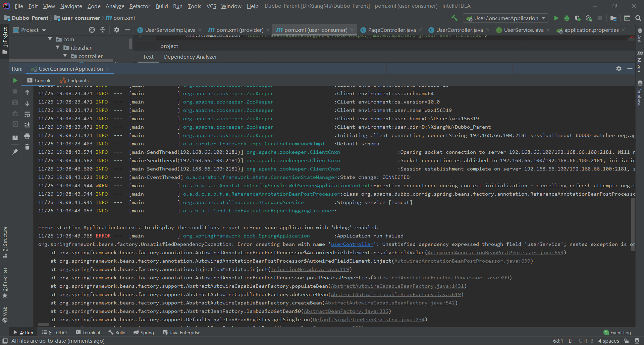Click the Build project hammer icon
This screenshot has width=644, height=345.
click(x=454, y=18)
